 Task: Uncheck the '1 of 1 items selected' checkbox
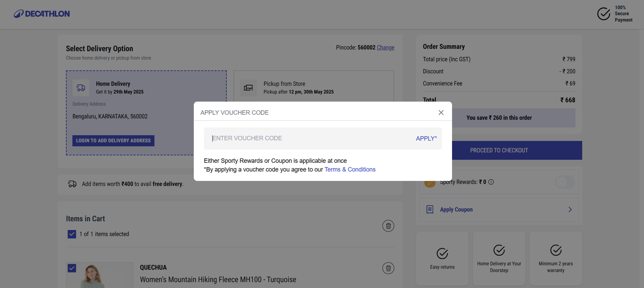coord(72,234)
